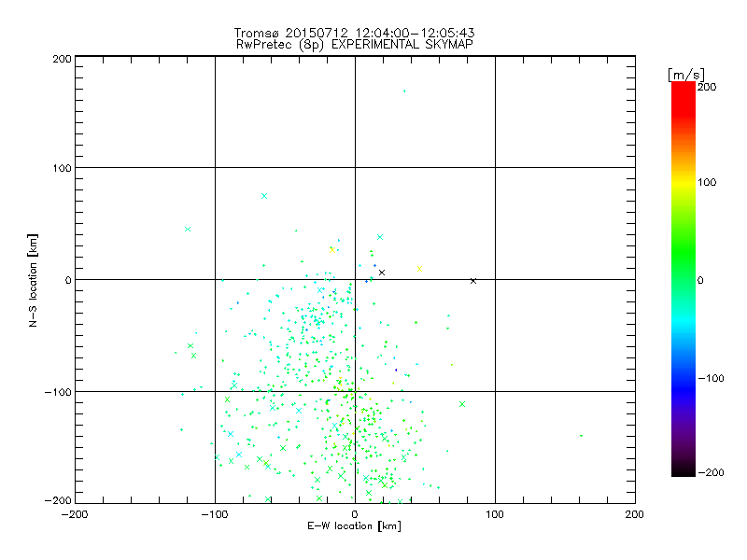The height and width of the screenshot is (560, 747).
Task: Click the isolated green dot at the far east
Action: (x=581, y=436)
